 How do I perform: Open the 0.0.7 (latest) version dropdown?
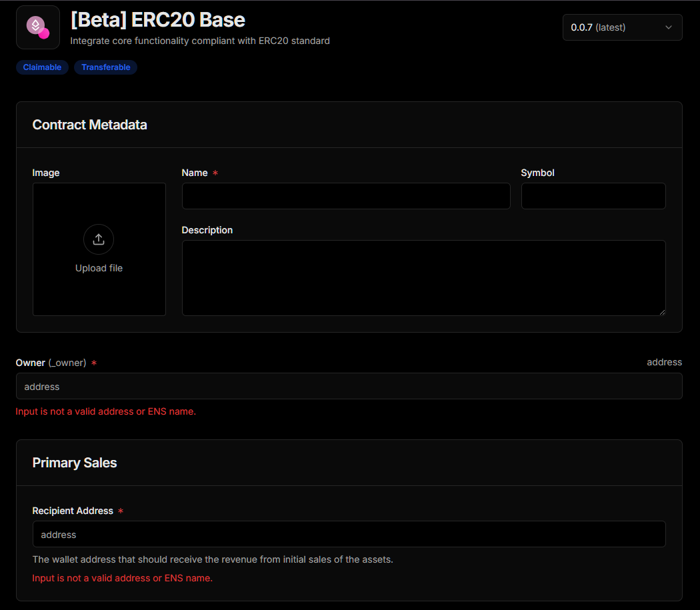tap(622, 27)
